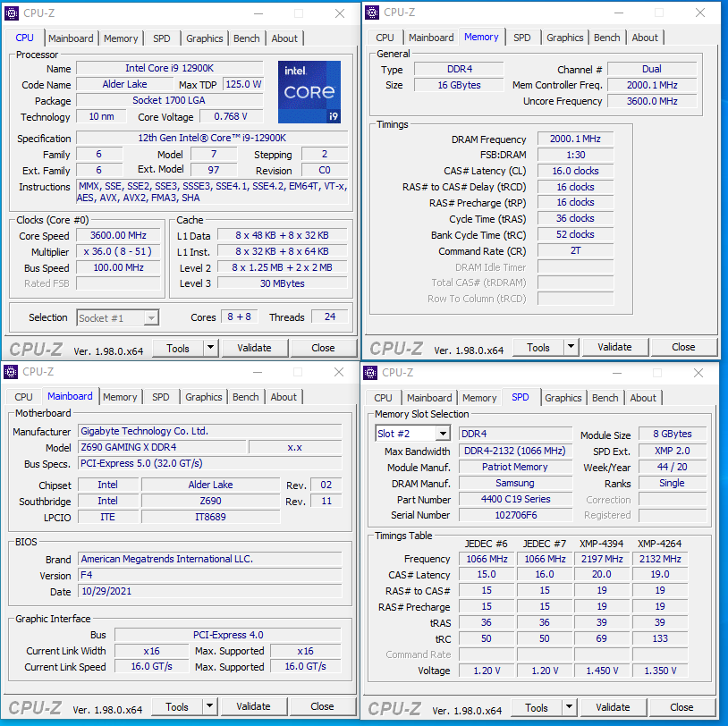Click the Bus Specs. value PCI-Express 5.0 (32.0 GT/s)
This screenshot has height=726, width=728.
coord(210,463)
